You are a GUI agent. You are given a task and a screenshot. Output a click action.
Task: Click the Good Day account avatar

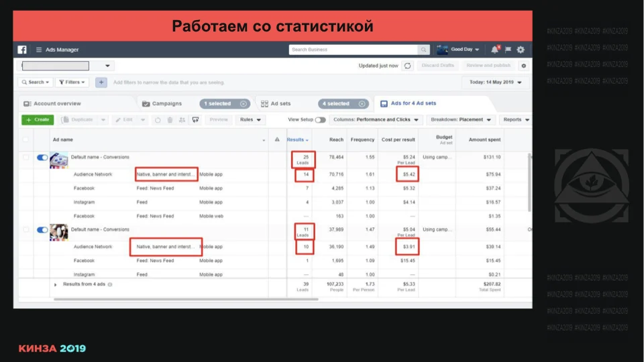coord(442,50)
